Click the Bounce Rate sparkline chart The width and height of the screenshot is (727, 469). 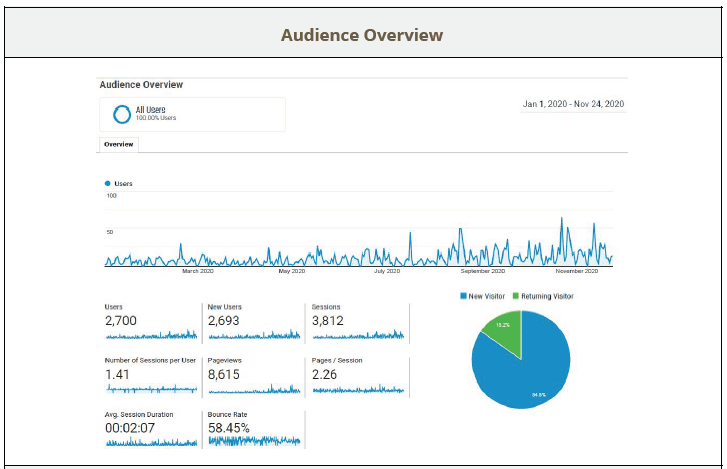pyautogui.click(x=254, y=441)
